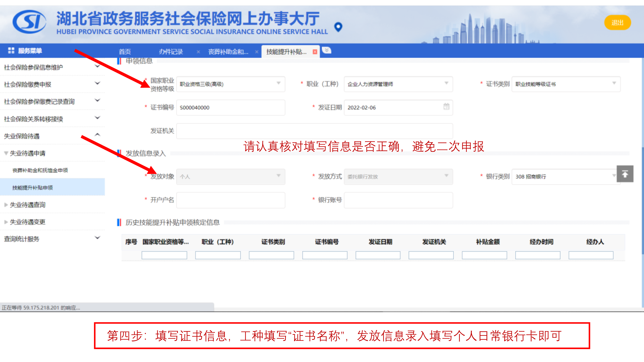Click the 经办人 column header
The height and width of the screenshot is (362, 644).
pos(595,242)
